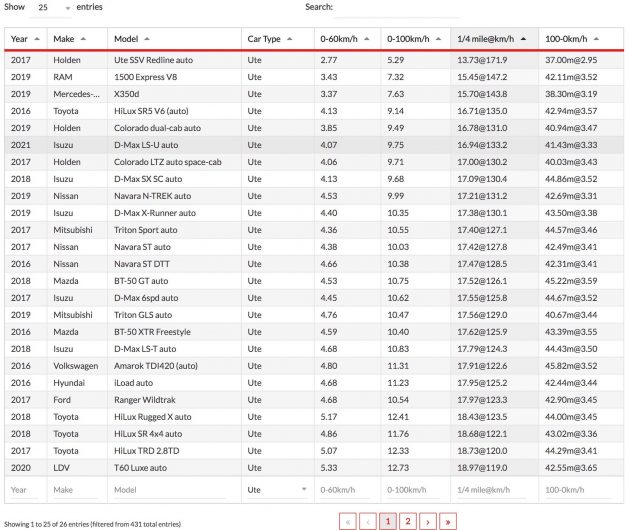Sort by 1/4 mile@km/h column arrow

coord(523,39)
